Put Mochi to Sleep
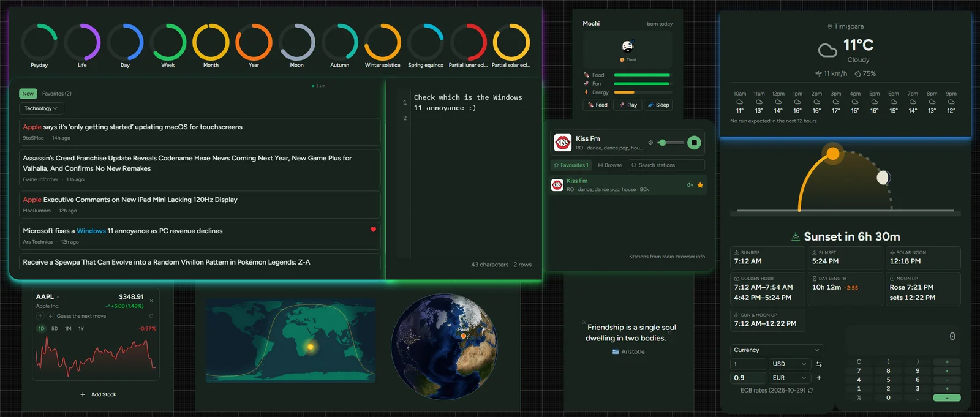Viewport: 980px width, 417px height. tap(658, 105)
